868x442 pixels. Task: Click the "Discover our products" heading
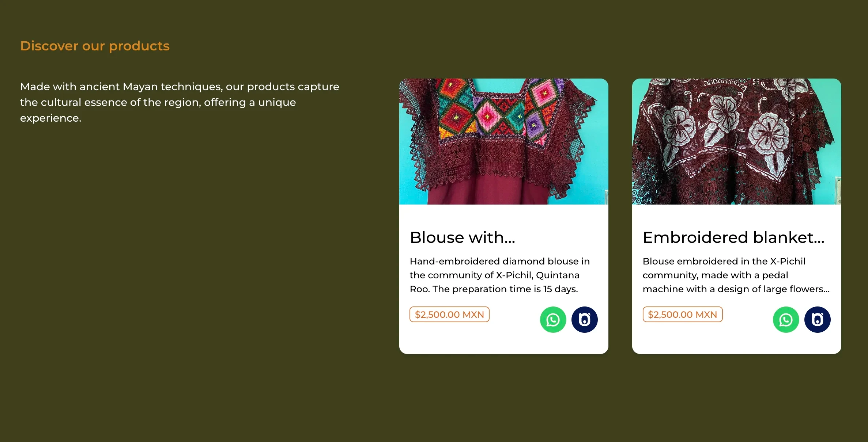pos(95,46)
